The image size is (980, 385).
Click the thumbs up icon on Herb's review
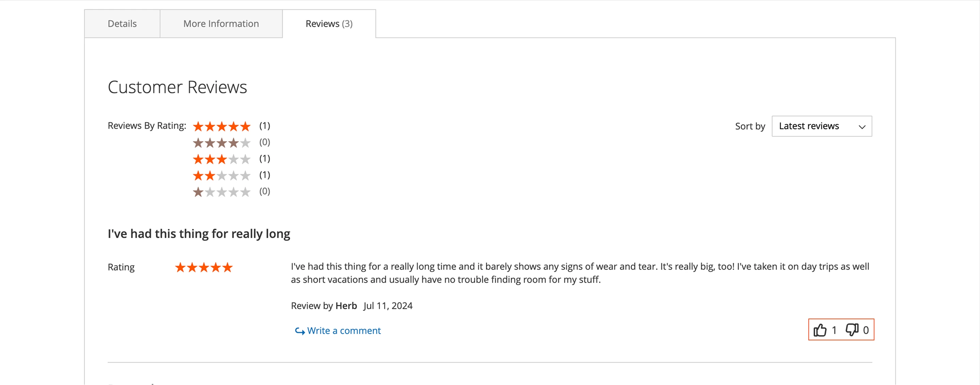[x=821, y=330]
